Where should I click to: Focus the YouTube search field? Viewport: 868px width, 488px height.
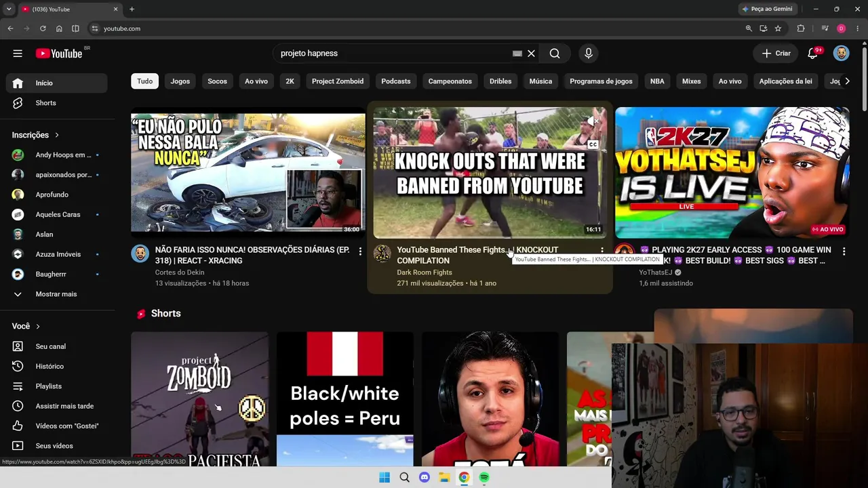click(x=393, y=54)
